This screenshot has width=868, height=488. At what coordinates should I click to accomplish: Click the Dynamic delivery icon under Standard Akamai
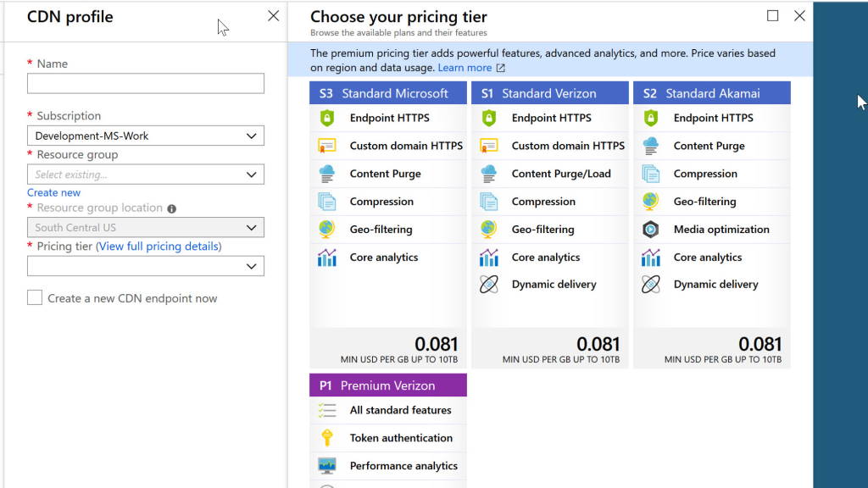(x=652, y=285)
